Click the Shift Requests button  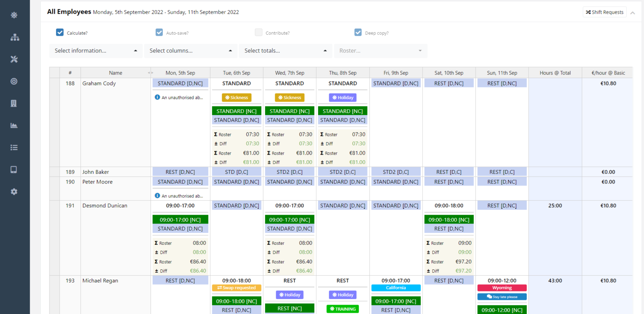604,12
